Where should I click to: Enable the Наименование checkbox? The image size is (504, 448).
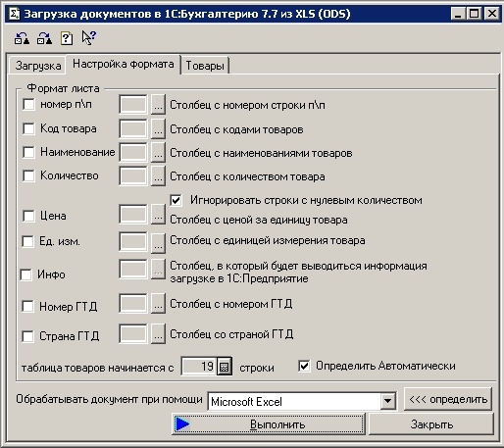click(x=28, y=152)
